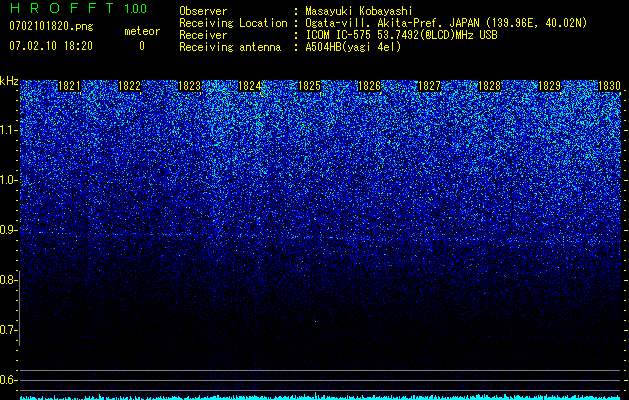Click the date stamp 07.02.10 18:20
The height and width of the screenshot is (400, 629).
(51, 46)
